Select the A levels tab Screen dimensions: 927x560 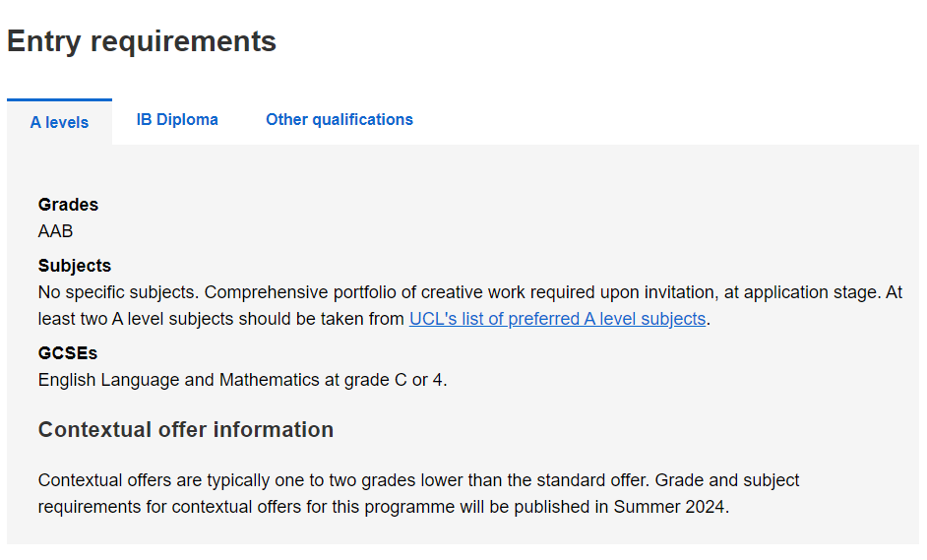pyautogui.click(x=59, y=122)
